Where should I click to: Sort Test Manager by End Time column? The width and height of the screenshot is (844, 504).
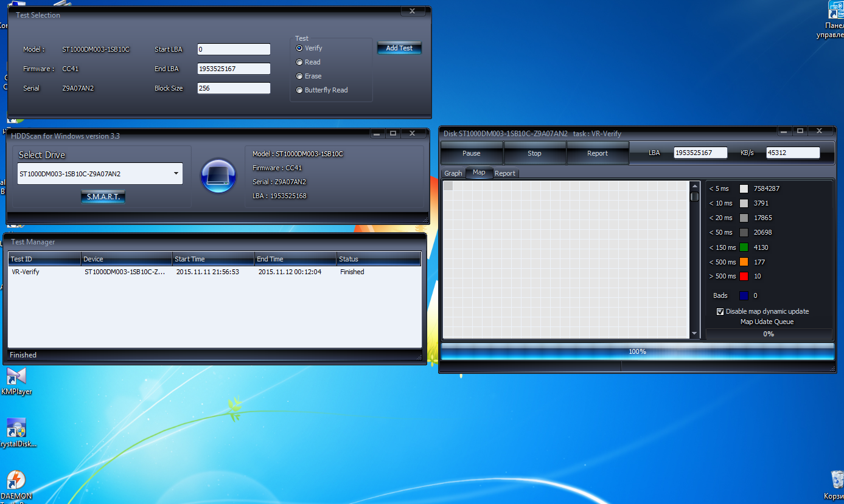coord(296,259)
